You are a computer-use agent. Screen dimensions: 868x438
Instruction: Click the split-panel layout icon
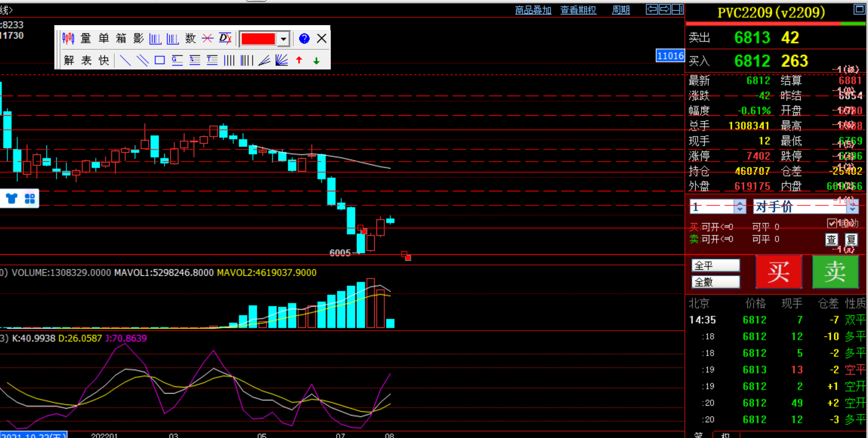tap(678, 9)
